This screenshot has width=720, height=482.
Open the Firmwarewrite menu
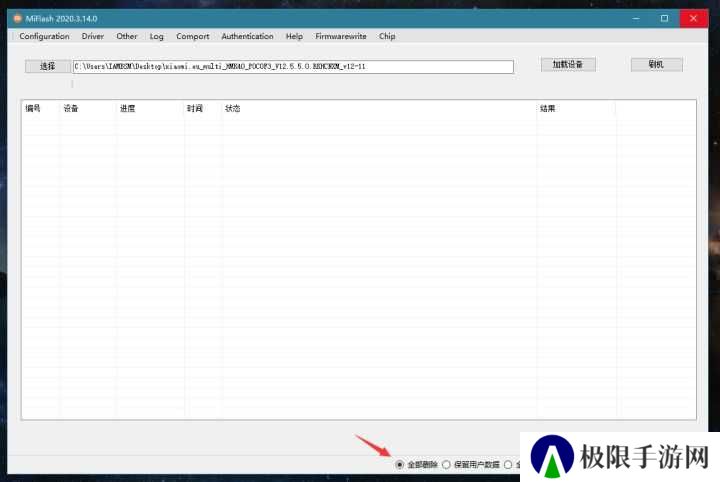(341, 36)
